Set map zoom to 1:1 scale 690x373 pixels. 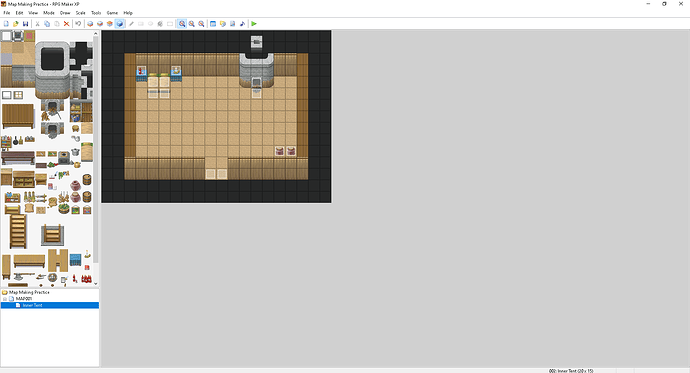pos(182,24)
